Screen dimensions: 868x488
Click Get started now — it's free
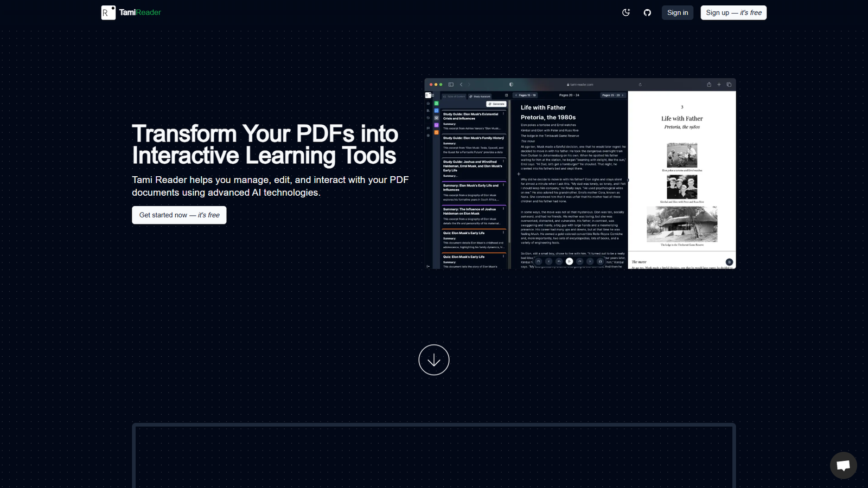(179, 215)
